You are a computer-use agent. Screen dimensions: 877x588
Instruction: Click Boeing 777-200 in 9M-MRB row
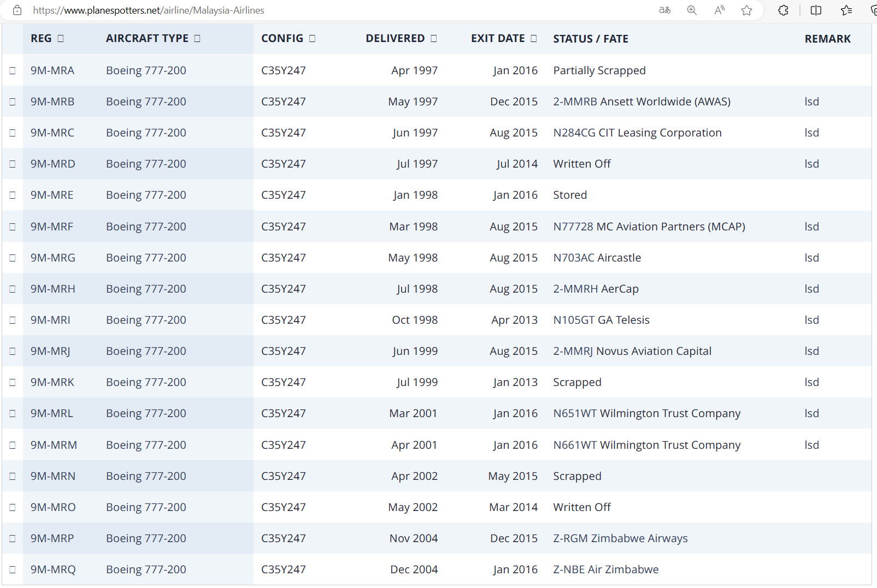[x=146, y=102]
